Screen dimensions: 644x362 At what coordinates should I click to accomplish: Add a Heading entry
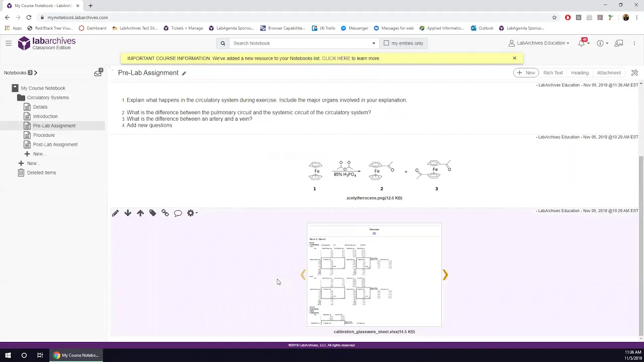[580, 73]
